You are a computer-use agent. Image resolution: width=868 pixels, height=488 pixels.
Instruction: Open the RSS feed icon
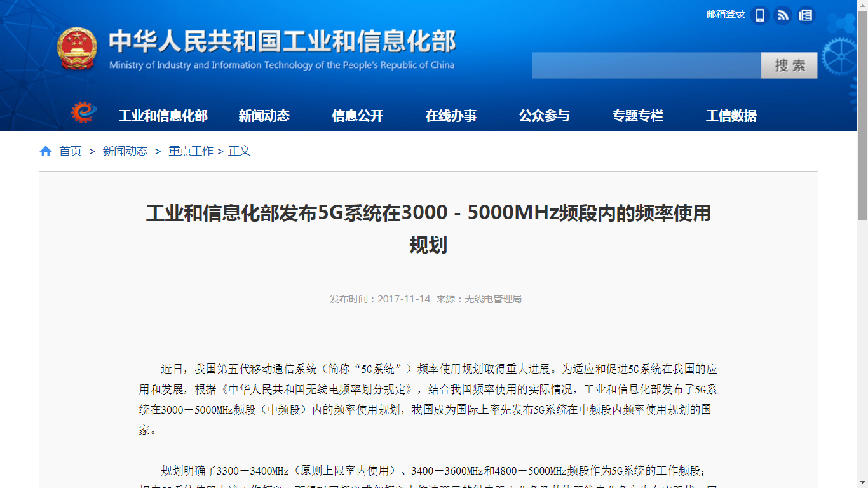(783, 15)
